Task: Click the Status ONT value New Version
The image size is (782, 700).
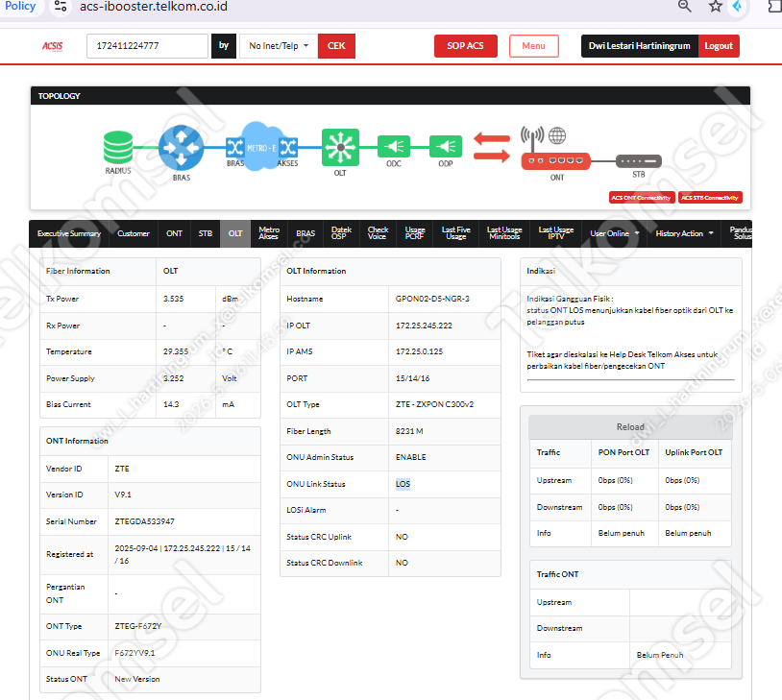Action: [x=137, y=679]
